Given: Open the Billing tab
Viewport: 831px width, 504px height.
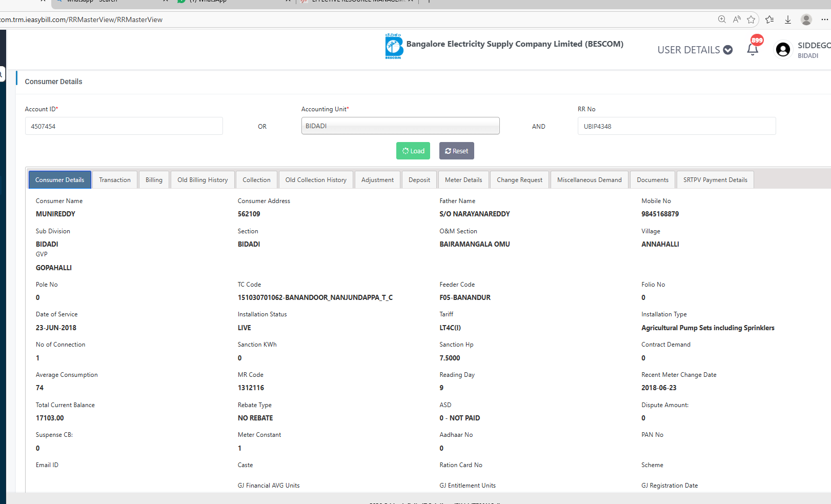Looking at the screenshot, I should (154, 180).
